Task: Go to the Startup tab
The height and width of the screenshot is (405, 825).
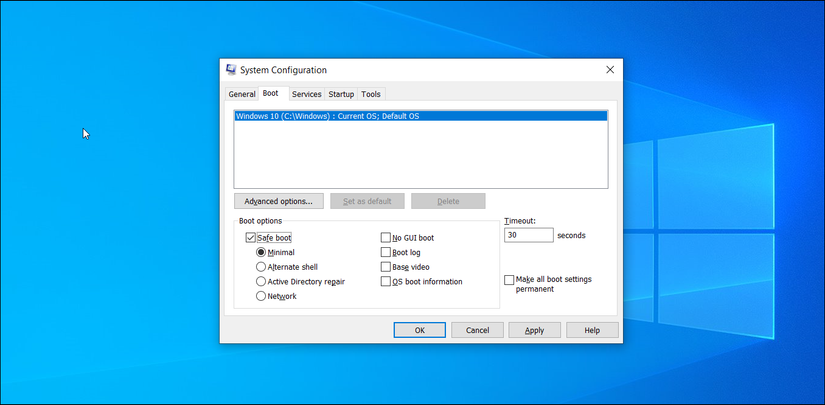Action: point(341,94)
